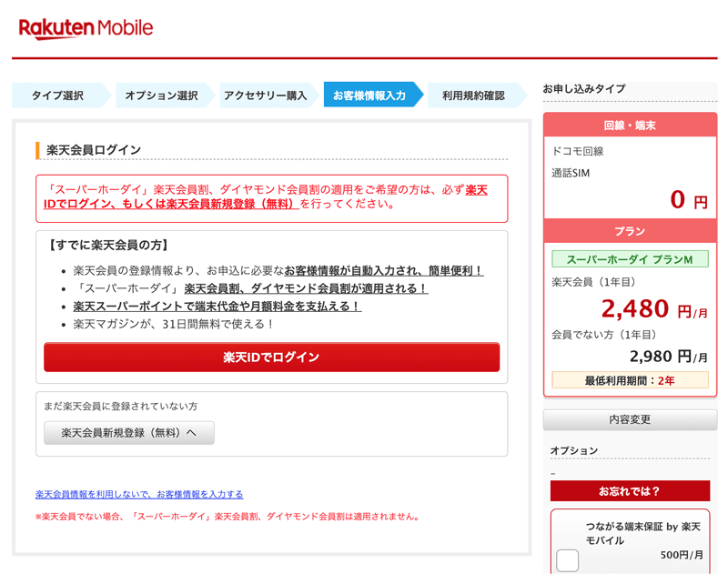Click the 500円/月 option price
Image resolution: width=728 pixels, height=574 pixels.
(x=682, y=555)
